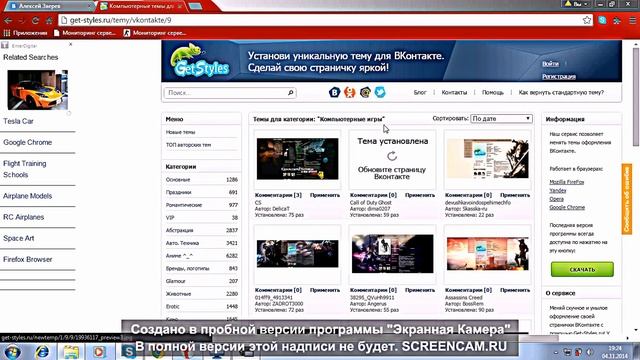Open 'ТОП авторских тем' menu entry
This screenshot has height=360, width=640.
[x=188, y=145]
